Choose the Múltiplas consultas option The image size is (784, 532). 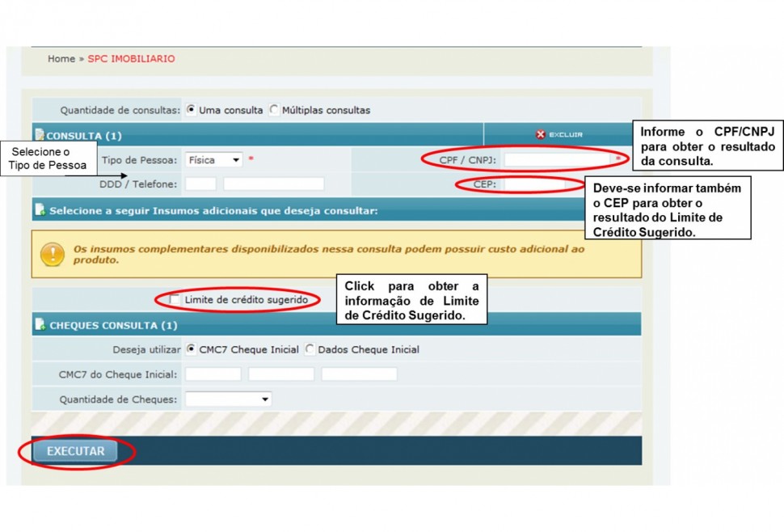[274, 110]
